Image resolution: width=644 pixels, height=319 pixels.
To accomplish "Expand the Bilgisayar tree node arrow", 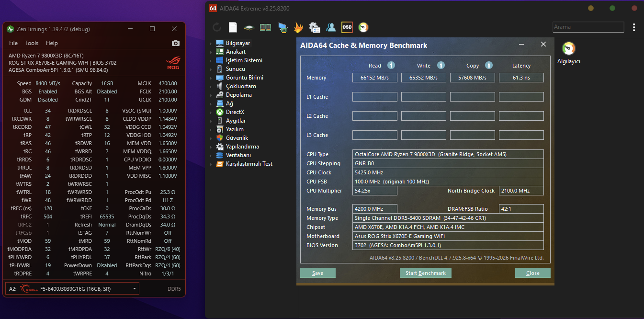I will point(211,44).
